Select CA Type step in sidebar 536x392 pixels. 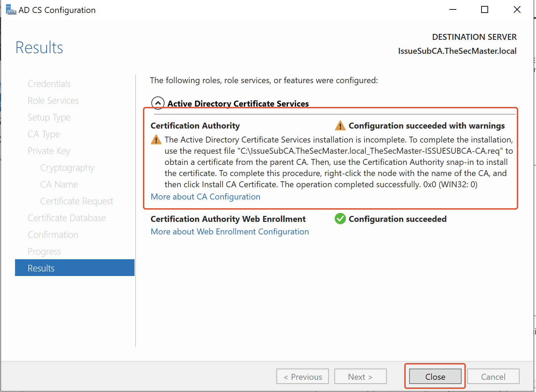[44, 134]
